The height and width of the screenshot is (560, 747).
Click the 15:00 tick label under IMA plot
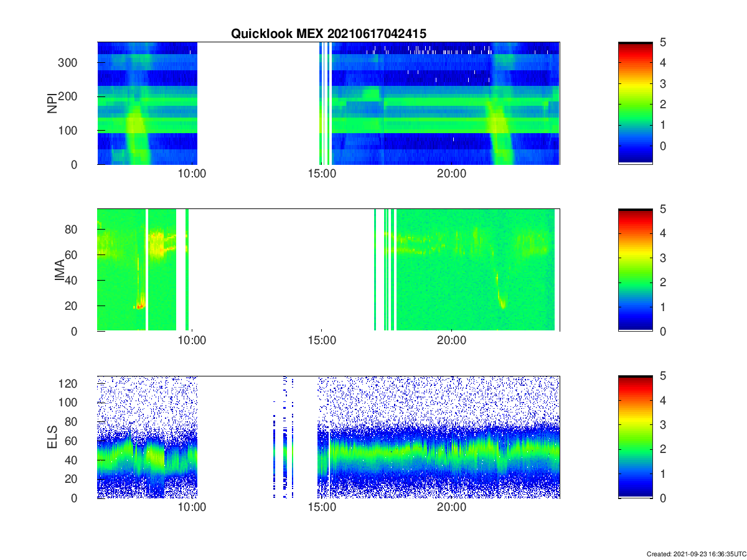322,340
